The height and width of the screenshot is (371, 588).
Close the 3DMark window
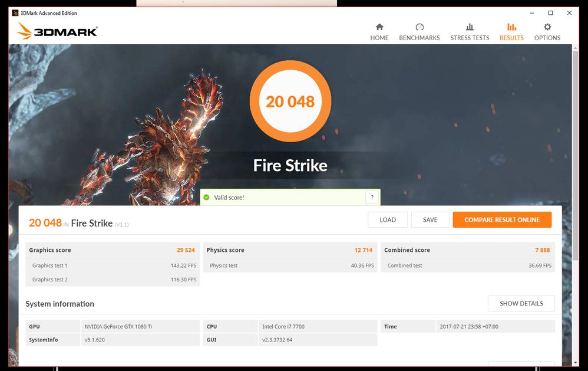point(569,13)
